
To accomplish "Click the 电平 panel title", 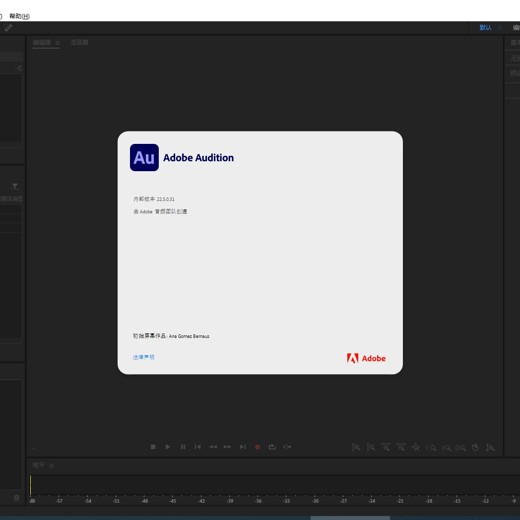I will 39,465.
